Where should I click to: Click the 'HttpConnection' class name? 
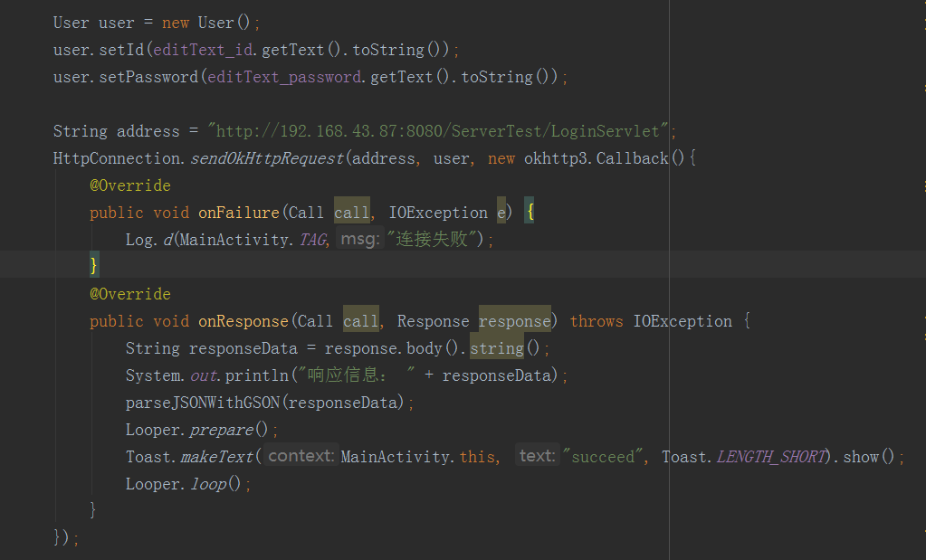coord(117,158)
